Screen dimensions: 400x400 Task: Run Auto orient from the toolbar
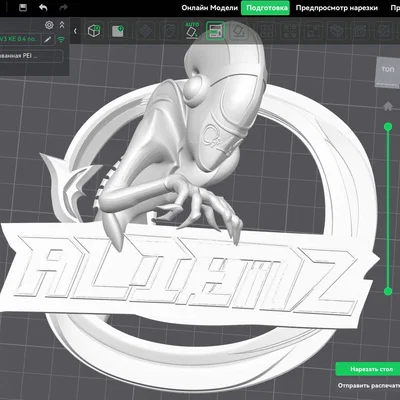(x=192, y=30)
